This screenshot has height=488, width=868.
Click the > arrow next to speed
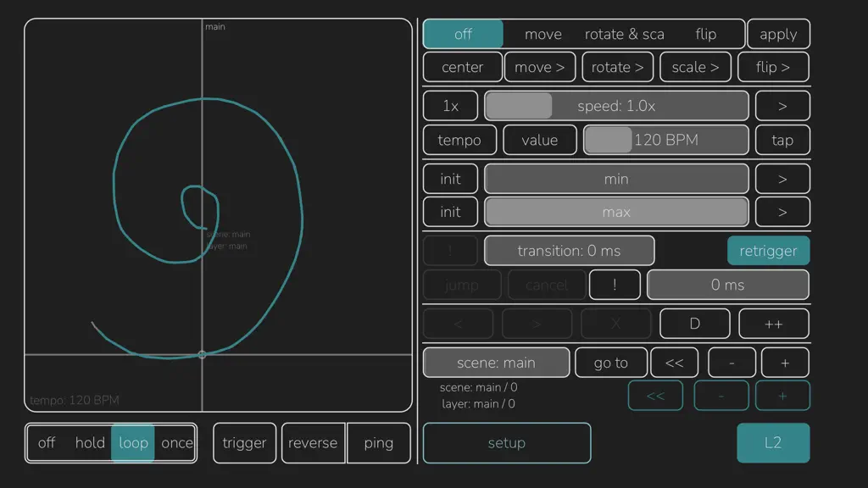pos(782,106)
